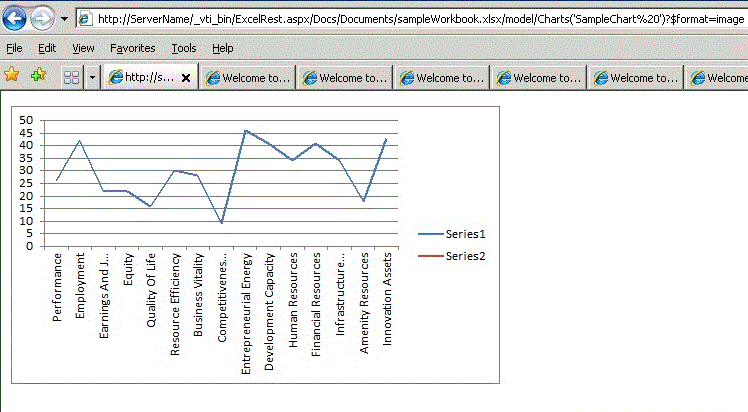Switch to the fifth Welcome to... tab

coord(635,78)
